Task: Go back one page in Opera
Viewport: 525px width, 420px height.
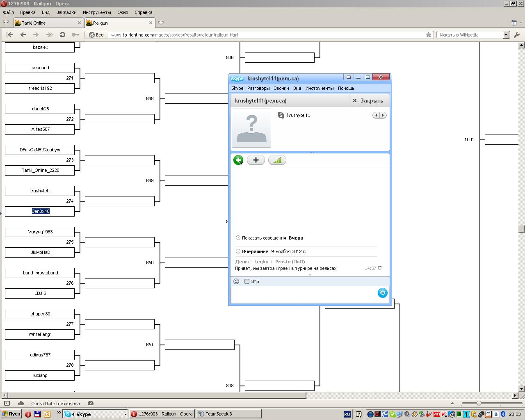Action: click(x=23, y=35)
